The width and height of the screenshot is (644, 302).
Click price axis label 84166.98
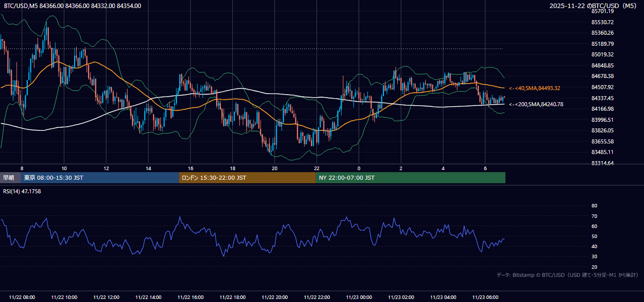[x=602, y=109]
